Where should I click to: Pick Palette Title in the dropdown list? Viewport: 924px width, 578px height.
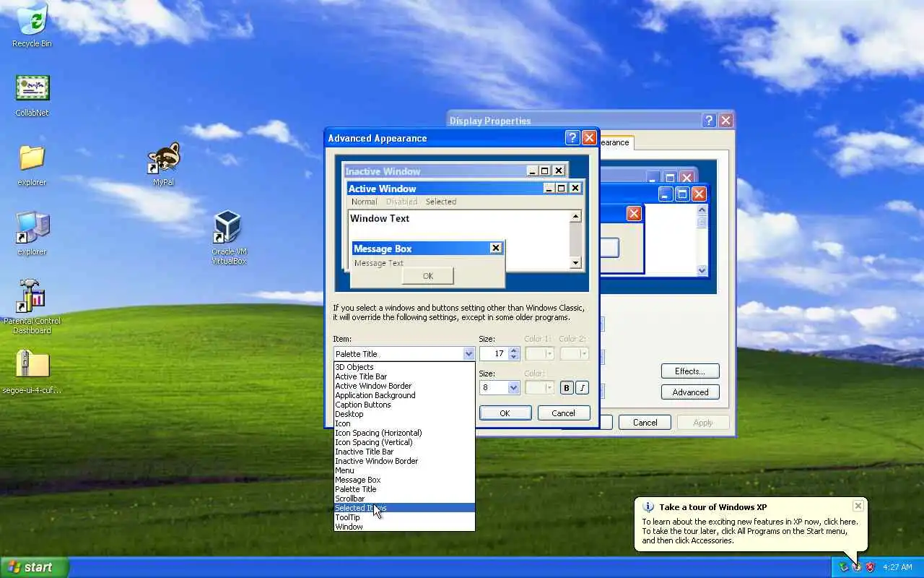(404, 489)
